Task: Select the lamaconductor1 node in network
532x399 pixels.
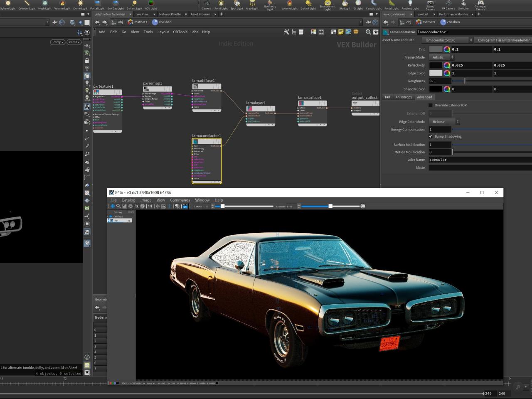Action: coord(207,141)
